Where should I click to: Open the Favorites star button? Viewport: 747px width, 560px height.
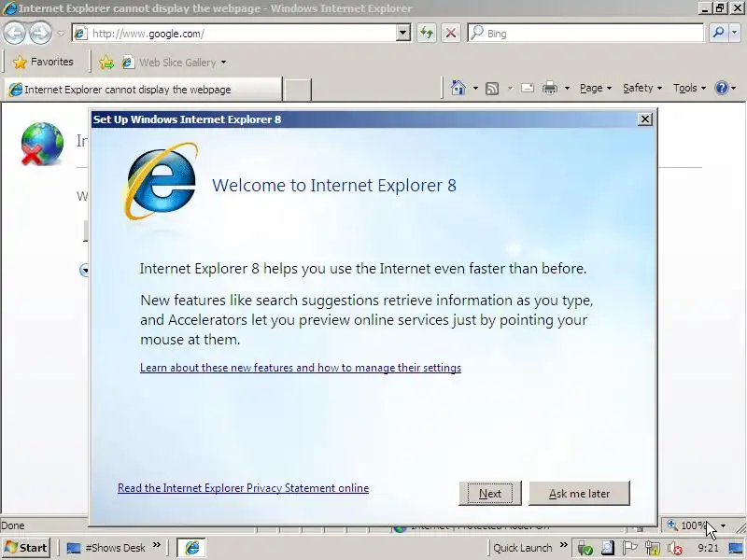point(43,62)
